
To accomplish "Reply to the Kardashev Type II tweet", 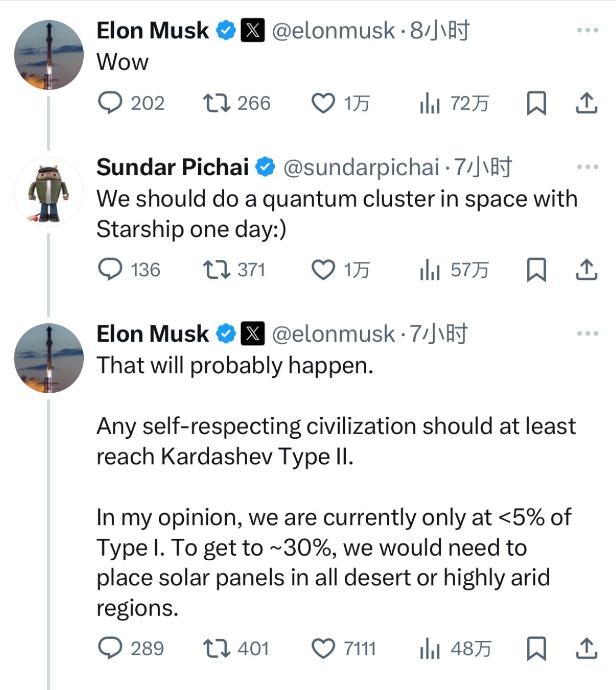I will tap(110, 648).
